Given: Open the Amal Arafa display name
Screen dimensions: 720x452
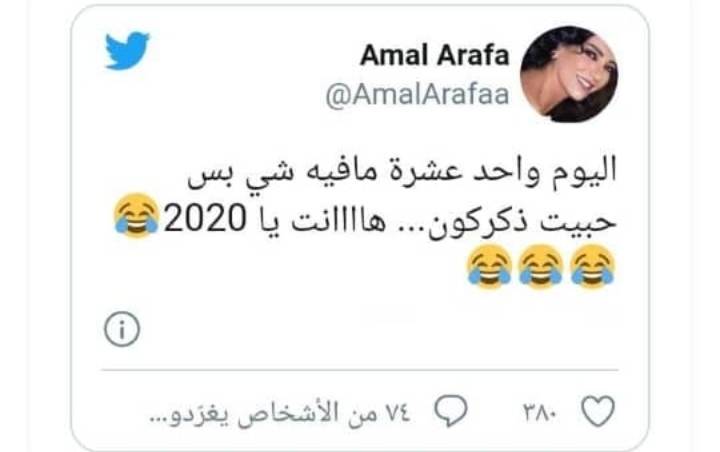Looking at the screenshot, I should pos(435,56).
